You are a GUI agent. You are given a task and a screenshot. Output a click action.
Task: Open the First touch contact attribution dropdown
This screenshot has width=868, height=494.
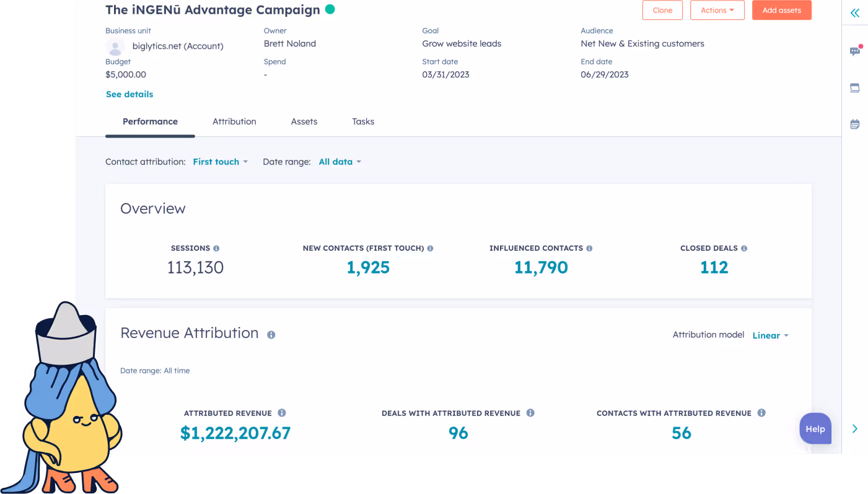[x=220, y=162]
